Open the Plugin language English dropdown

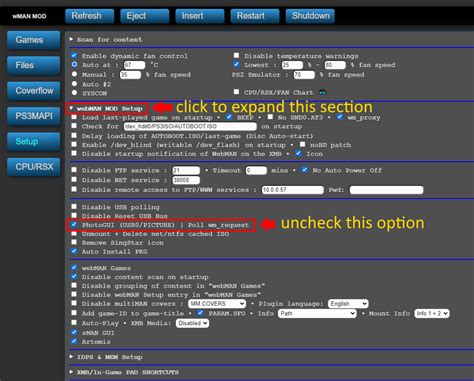348,304
